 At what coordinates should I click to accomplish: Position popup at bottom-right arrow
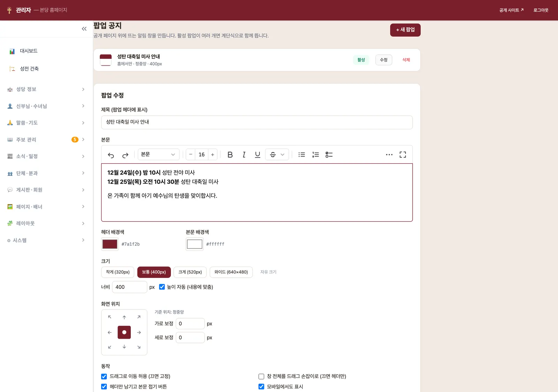point(139,347)
